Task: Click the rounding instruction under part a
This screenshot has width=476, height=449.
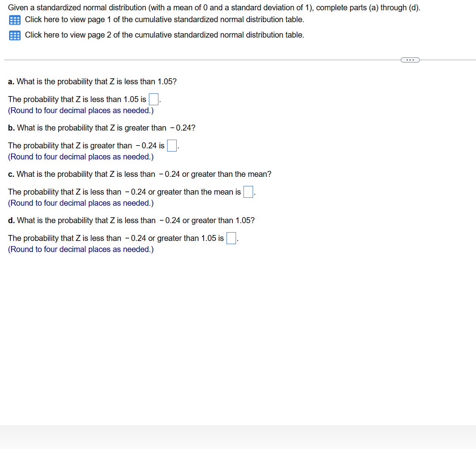Action: [x=80, y=110]
